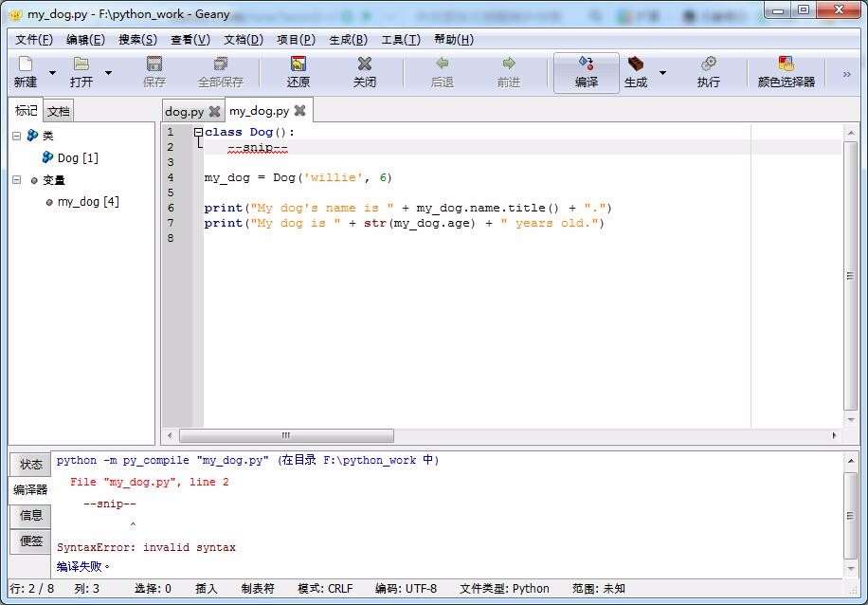The height and width of the screenshot is (605, 868).
Task: Click the Back (后退) navigation arrow
Action: [442, 64]
